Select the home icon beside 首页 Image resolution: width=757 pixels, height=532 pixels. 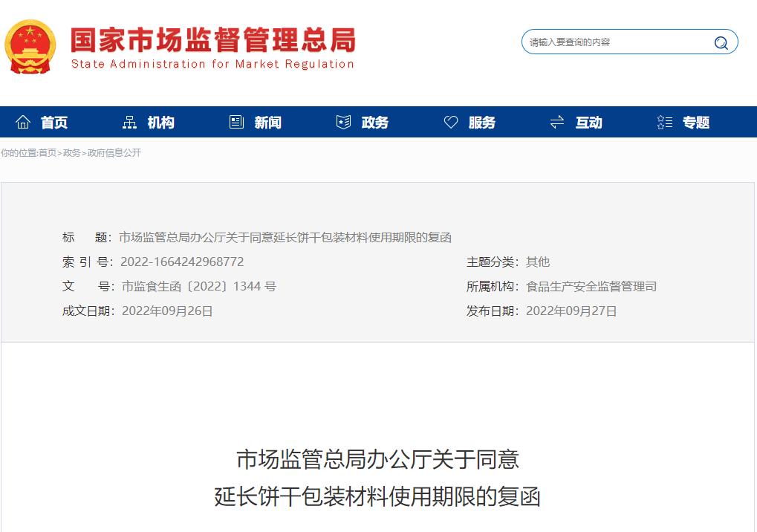[x=22, y=120]
